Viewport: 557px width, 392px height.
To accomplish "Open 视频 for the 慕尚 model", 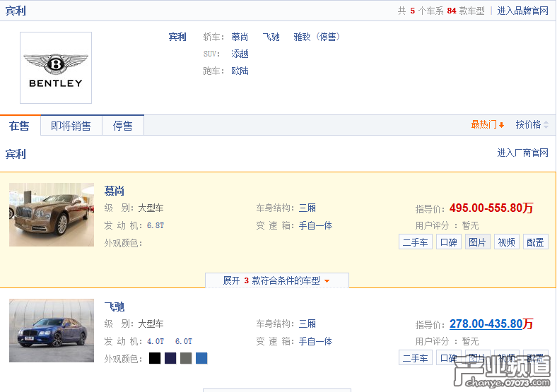I will pyautogui.click(x=506, y=242).
